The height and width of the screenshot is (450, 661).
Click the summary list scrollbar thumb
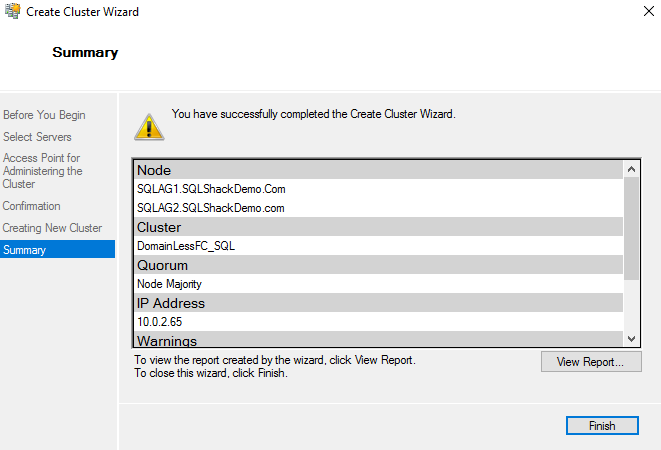click(631, 228)
